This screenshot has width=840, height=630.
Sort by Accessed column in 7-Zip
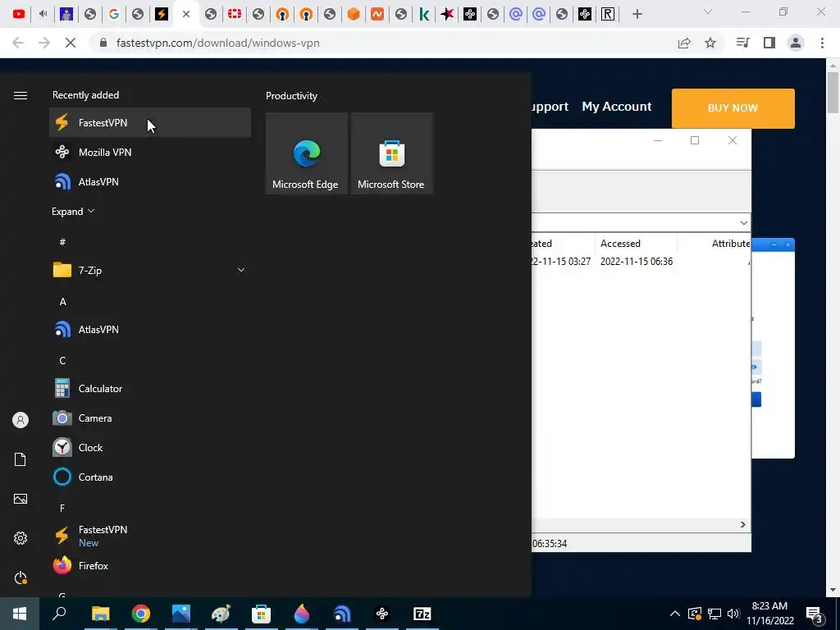tap(636, 243)
